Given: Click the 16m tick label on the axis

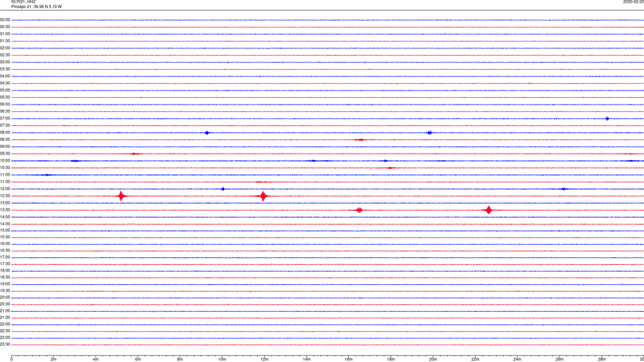Looking at the screenshot, I should point(349,359).
